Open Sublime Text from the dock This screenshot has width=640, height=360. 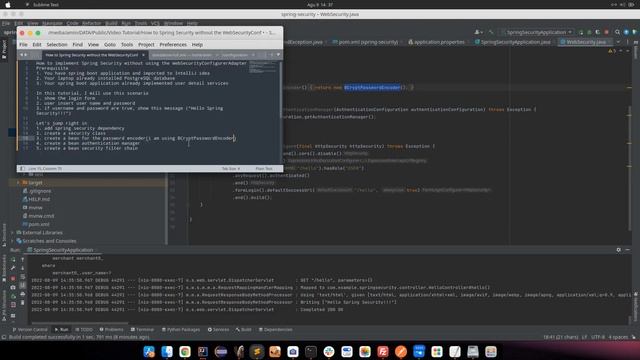click(x=257, y=351)
